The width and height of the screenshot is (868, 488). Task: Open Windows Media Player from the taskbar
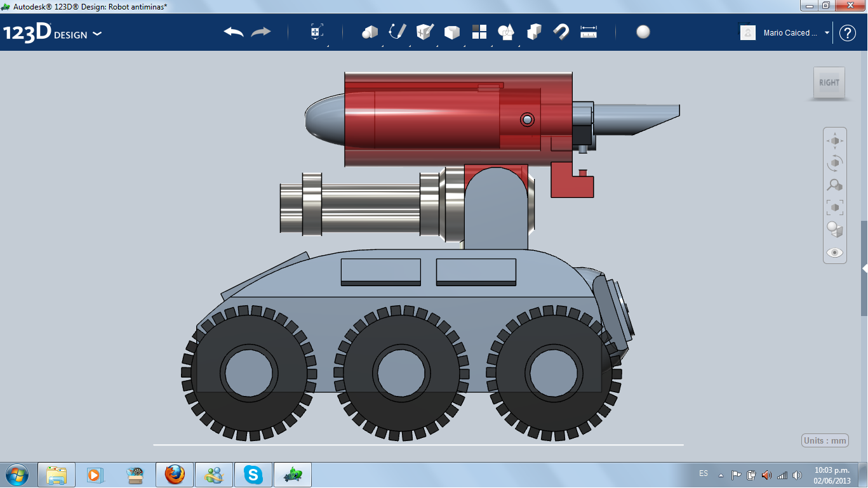(x=94, y=475)
